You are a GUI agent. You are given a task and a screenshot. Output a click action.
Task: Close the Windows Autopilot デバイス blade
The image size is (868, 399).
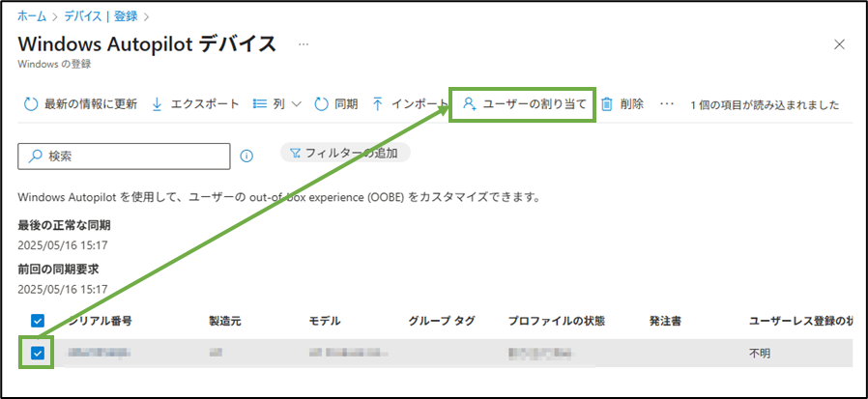(839, 44)
